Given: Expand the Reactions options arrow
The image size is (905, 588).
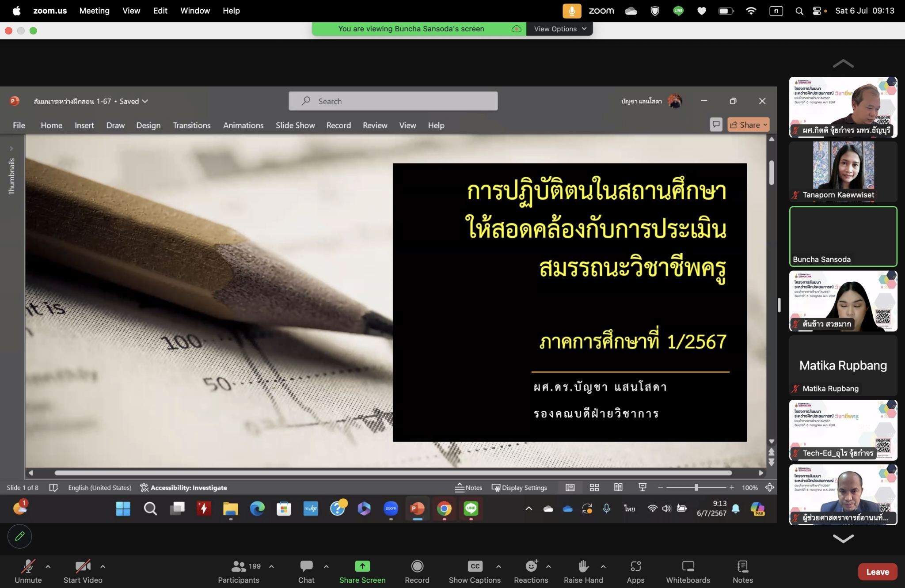Looking at the screenshot, I should pos(548,566).
